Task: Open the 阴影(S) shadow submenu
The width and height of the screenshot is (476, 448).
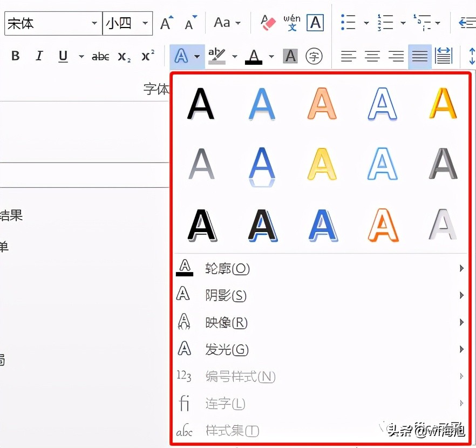Action: coord(227,295)
